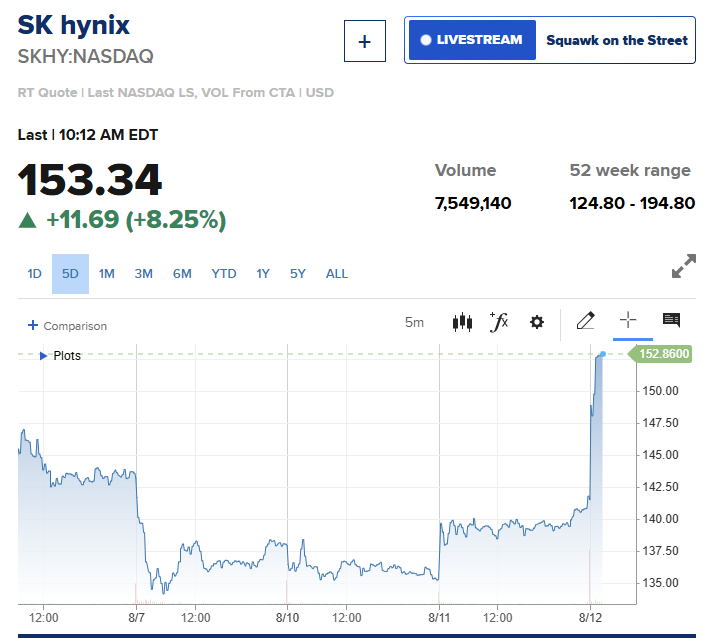The width and height of the screenshot is (718, 638).
Task: Click the 142.50 price axis label
Action: [660, 487]
